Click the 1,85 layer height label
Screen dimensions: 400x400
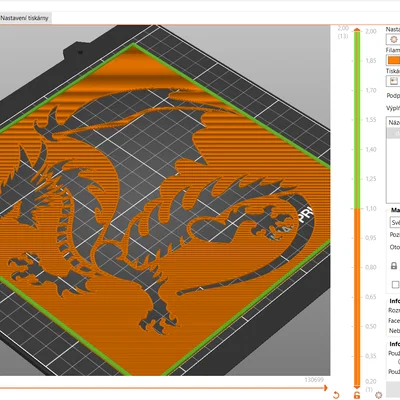tap(371, 61)
